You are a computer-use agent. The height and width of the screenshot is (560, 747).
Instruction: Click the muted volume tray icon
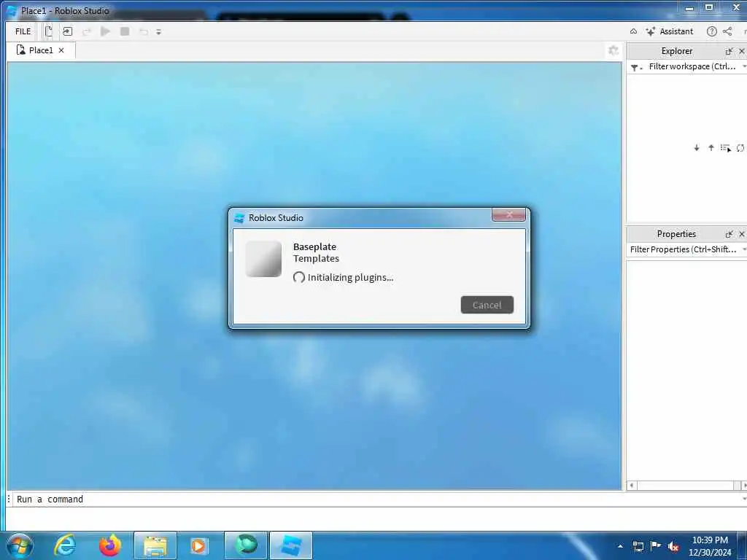[673, 546]
